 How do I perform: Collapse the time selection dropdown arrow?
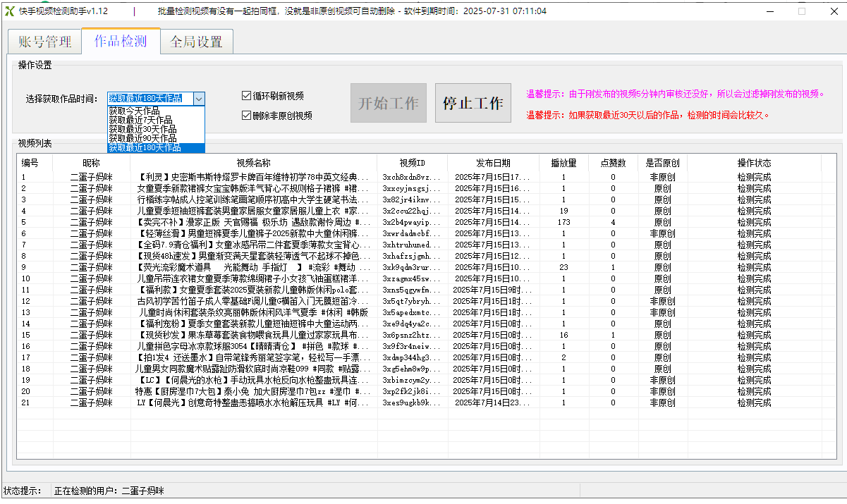pos(199,99)
